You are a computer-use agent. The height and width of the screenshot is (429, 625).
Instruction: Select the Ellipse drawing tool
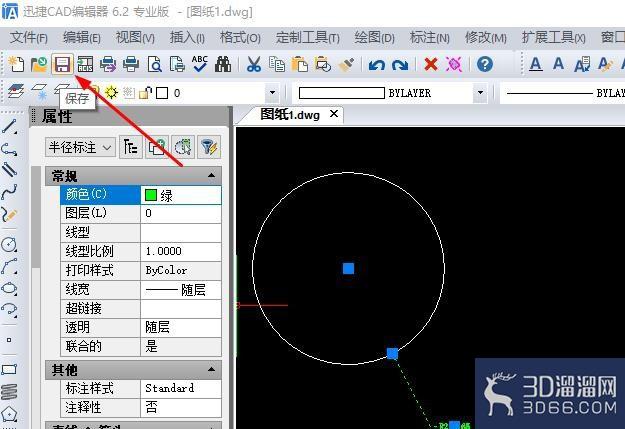click(x=9, y=288)
